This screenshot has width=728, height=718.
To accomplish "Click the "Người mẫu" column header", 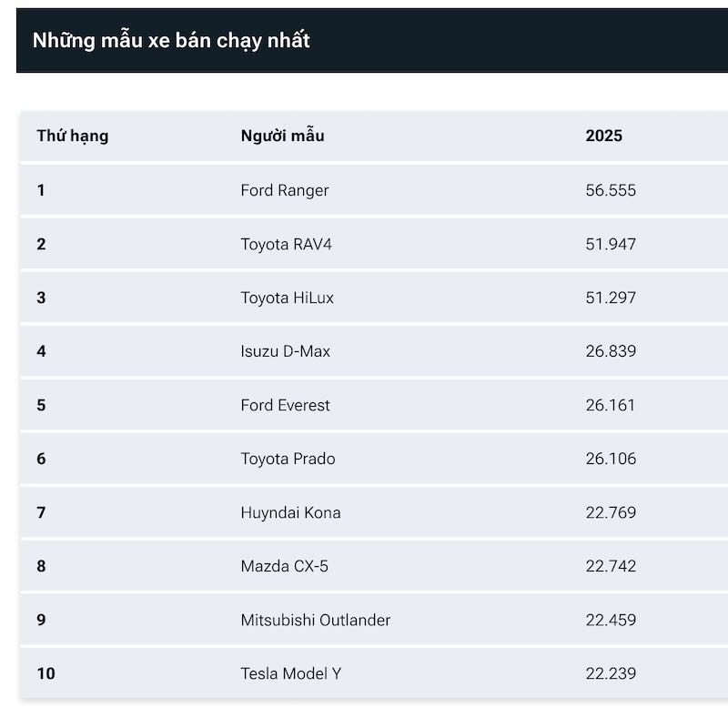I will click(282, 136).
